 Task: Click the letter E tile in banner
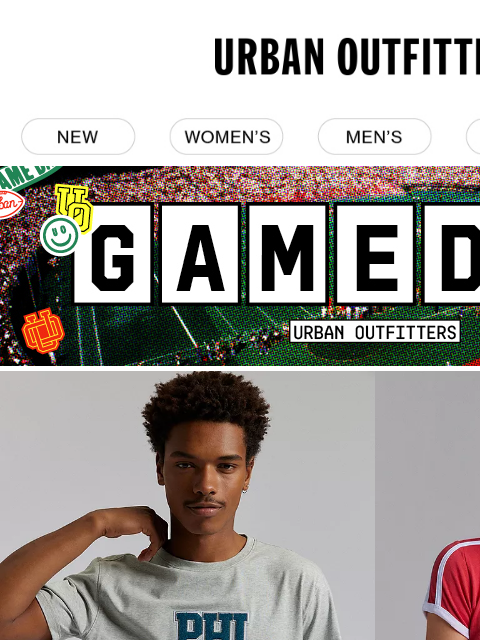tap(375, 255)
